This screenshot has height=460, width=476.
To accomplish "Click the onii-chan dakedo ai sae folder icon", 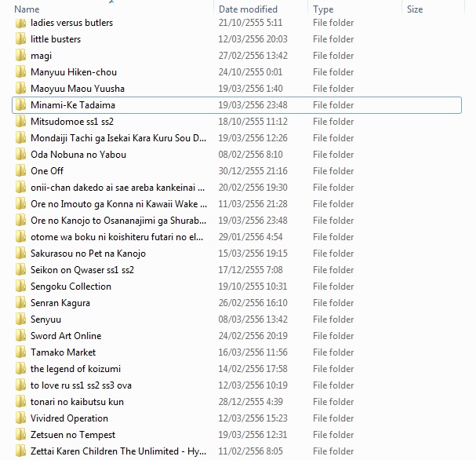I will click(20, 188).
